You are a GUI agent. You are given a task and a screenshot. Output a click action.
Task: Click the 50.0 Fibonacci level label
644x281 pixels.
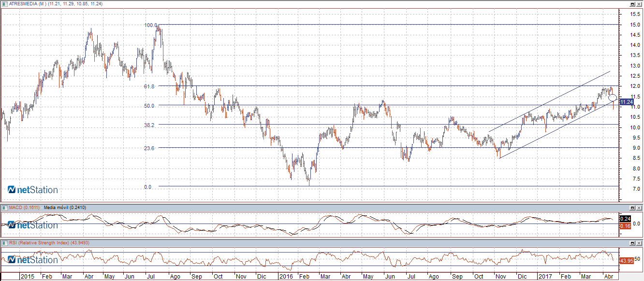[x=149, y=105]
